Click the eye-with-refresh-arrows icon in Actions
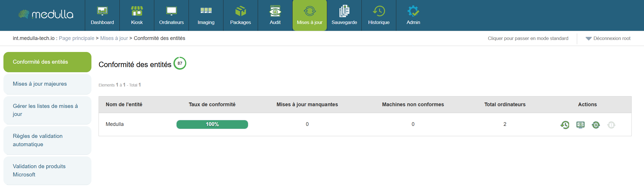This screenshot has width=644, height=187. 596,125
